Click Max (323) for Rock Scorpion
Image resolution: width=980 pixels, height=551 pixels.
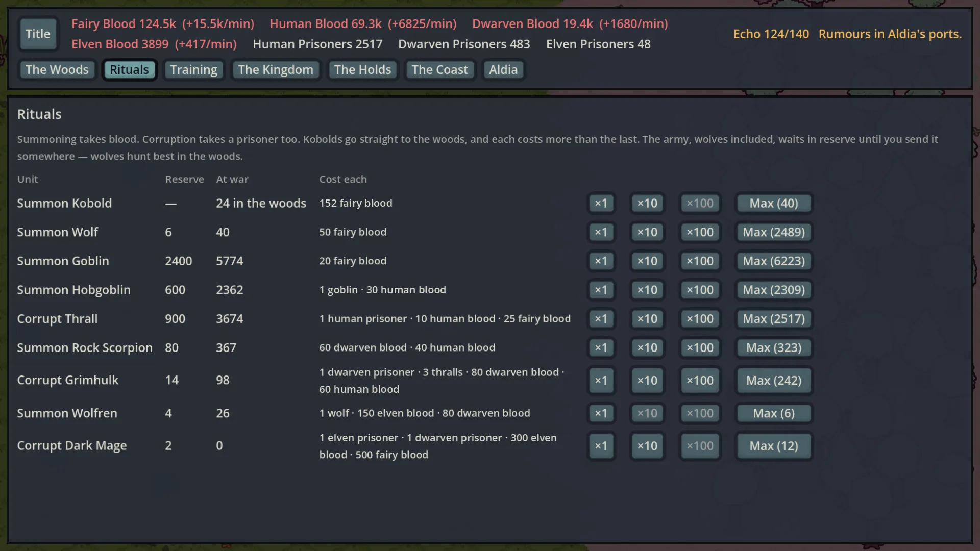tap(774, 348)
